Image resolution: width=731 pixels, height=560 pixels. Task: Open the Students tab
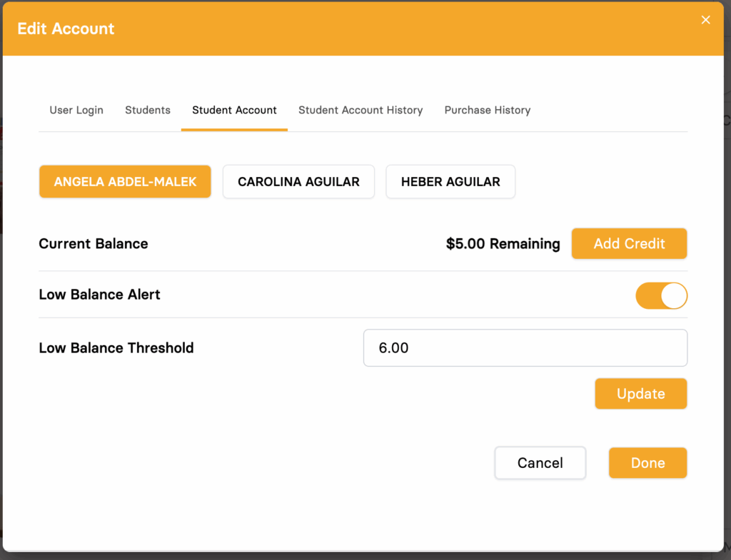148,110
